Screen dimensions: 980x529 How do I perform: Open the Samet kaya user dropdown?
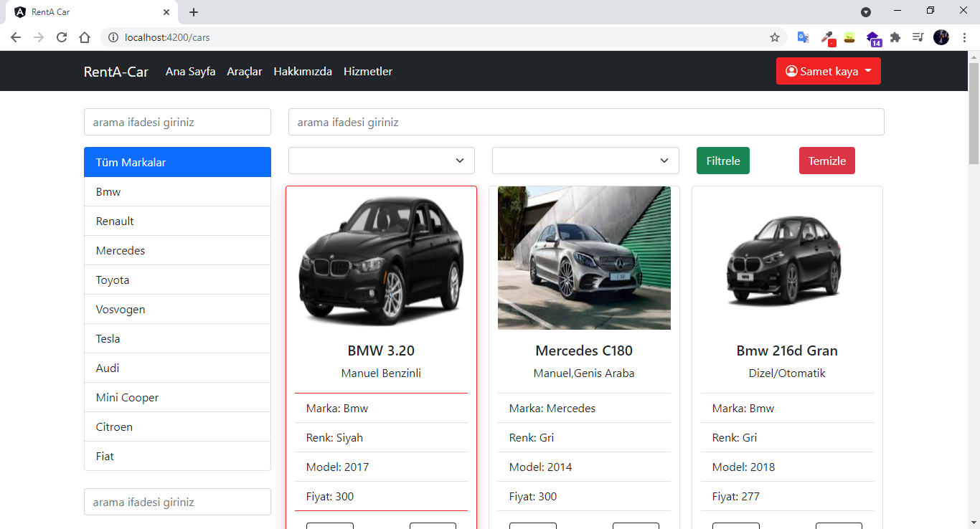[828, 71]
